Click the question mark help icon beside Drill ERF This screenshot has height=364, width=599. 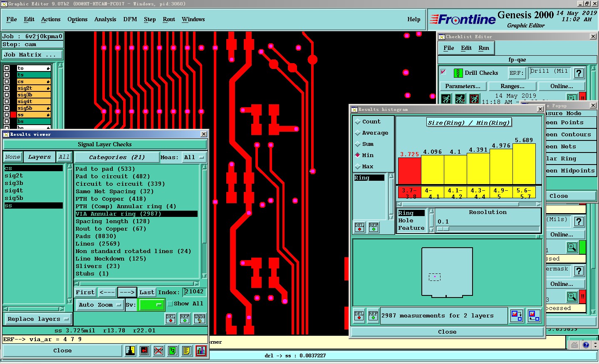click(579, 73)
